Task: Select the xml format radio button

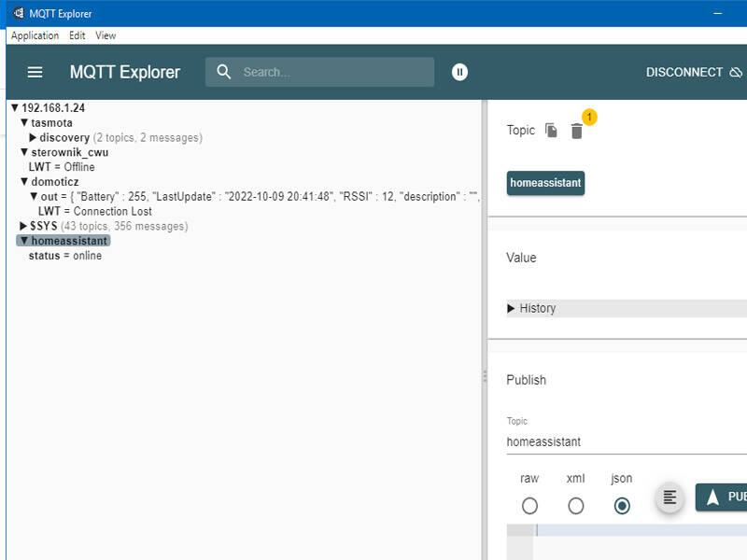Action: click(575, 506)
